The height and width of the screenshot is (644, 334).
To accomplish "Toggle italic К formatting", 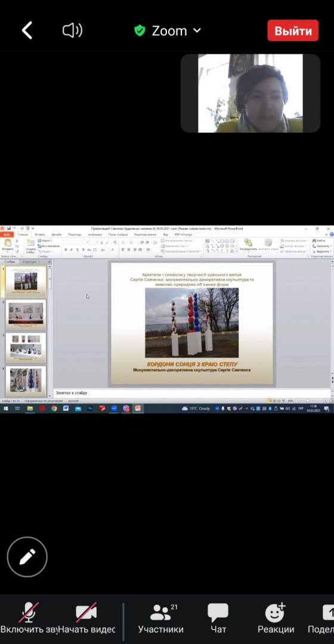I will (x=72, y=250).
